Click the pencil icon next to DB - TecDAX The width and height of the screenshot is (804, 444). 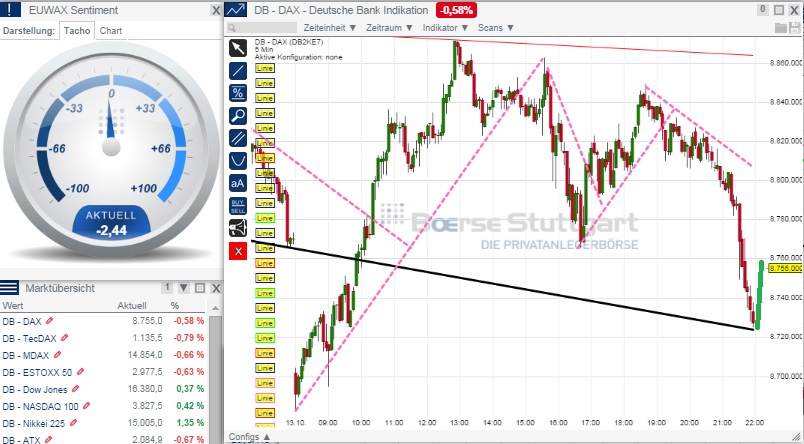[65, 337]
